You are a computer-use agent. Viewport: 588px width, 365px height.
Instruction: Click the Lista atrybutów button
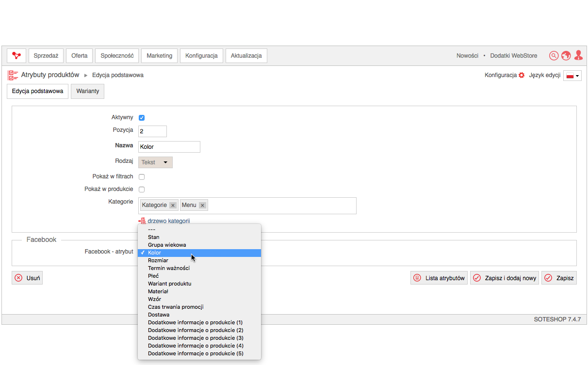point(439,278)
